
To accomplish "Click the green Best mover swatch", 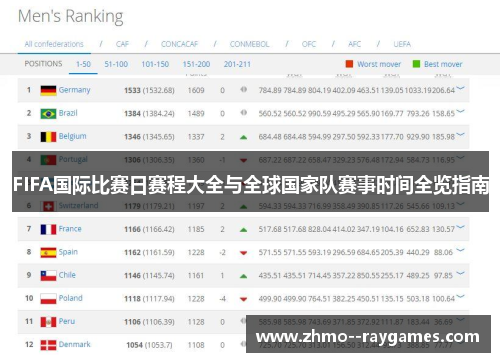I will point(416,64).
